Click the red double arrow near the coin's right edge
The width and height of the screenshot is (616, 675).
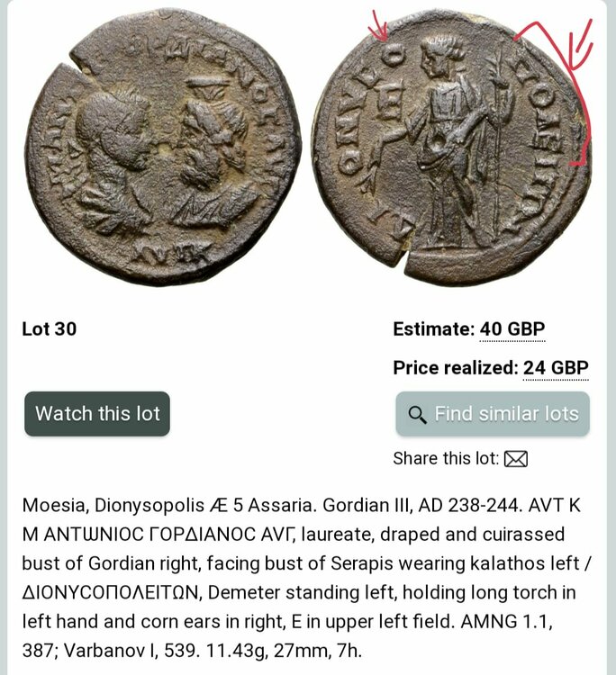coord(582,43)
